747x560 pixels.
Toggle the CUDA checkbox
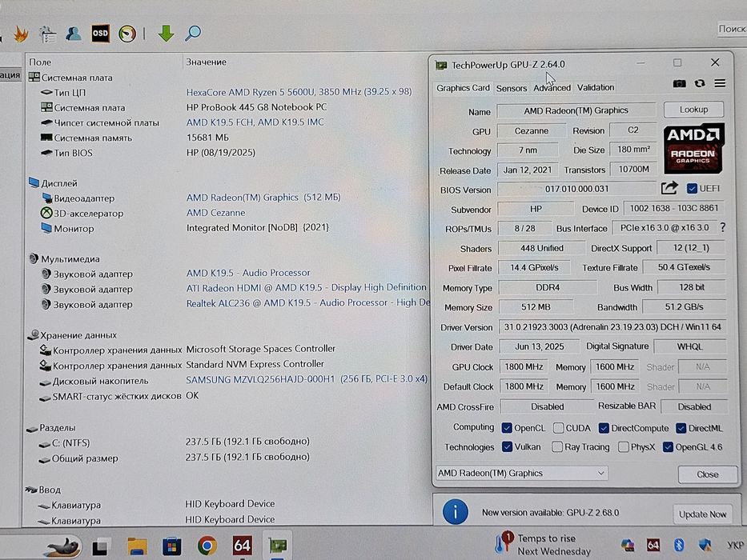tap(558, 428)
